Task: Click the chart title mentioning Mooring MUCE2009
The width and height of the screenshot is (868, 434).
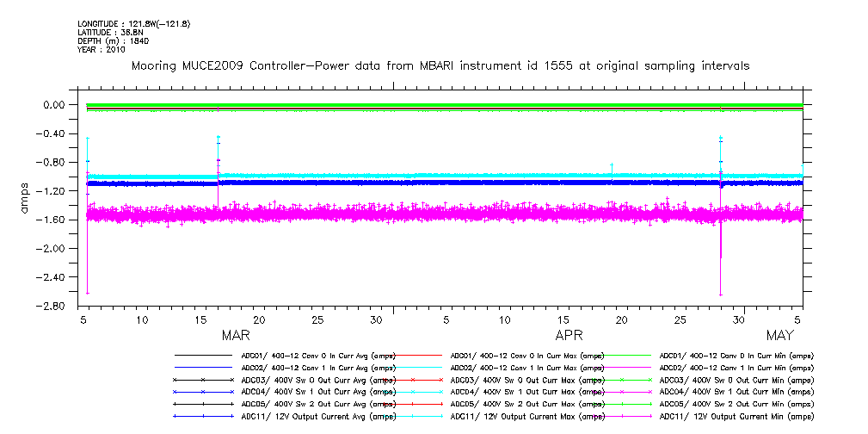Action: [x=440, y=65]
